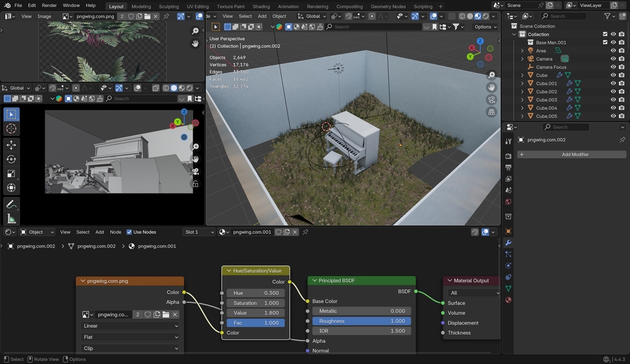Image resolution: width=630 pixels, height=364 pixels.
Task: Open viewport Options button
Action: tap(485, 27)
